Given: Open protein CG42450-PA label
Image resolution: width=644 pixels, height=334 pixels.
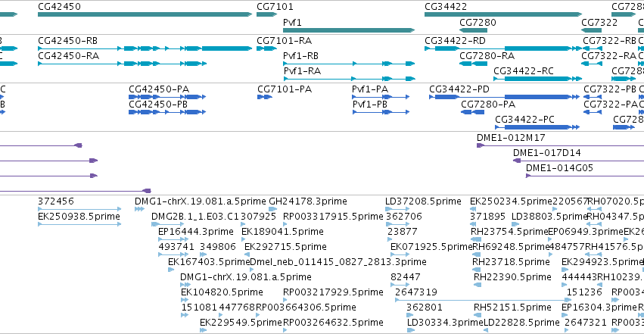Looking at the screenshot, I should coord(159,89).
